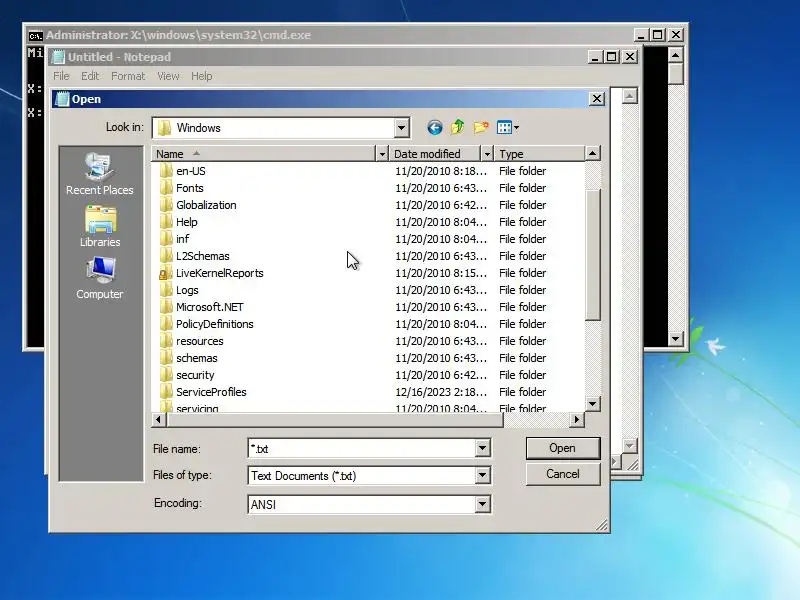The width and height of the screenshot is (800, 600).
Task: Click the file list vertical scrollbar thumb
Action: pos(592,255)
